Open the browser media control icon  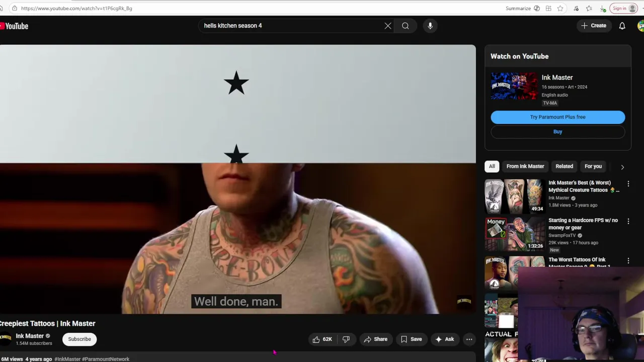(576, 8)
